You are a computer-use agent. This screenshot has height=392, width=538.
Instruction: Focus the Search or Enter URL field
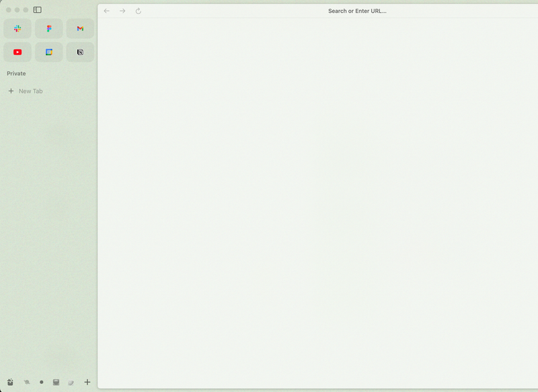pos(356,11)
